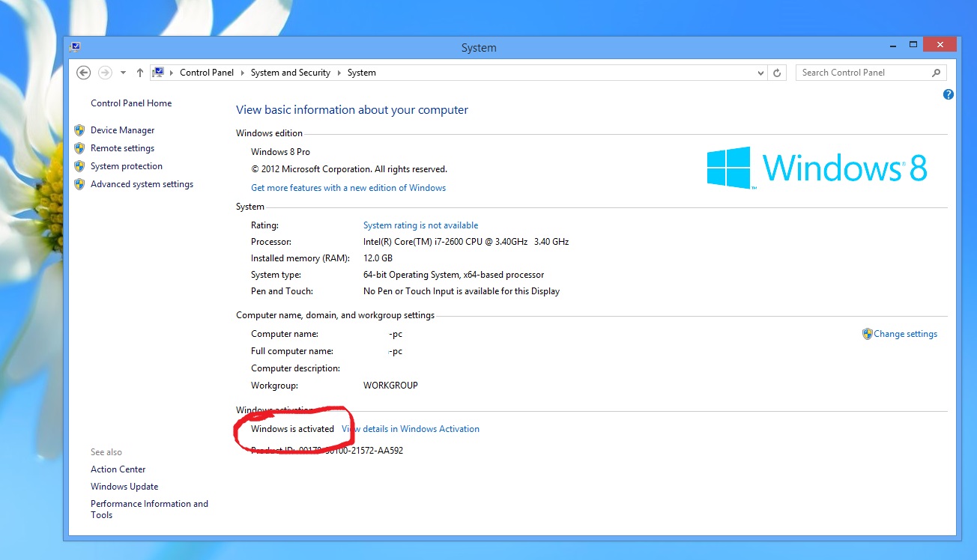
Task: Go up one level with the Up arrow
Action: [140, 73]
